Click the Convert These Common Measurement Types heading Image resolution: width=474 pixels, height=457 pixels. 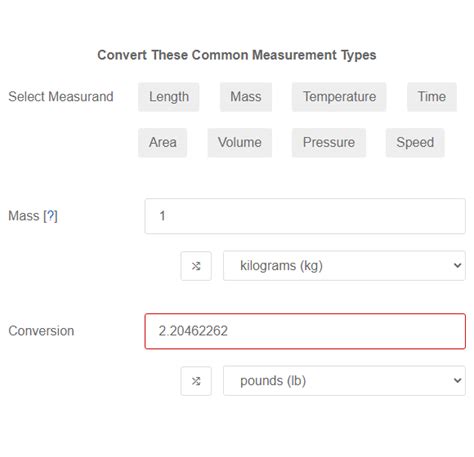click(237, 55)
